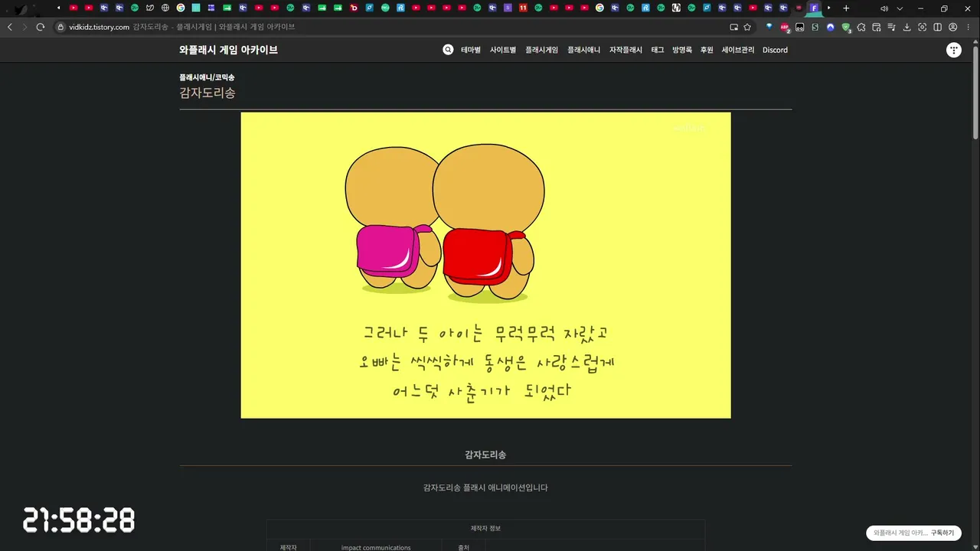Open picture-in-picture icon in the address bar
This screenshot has width=980, height=551.
tap(734, 27)
